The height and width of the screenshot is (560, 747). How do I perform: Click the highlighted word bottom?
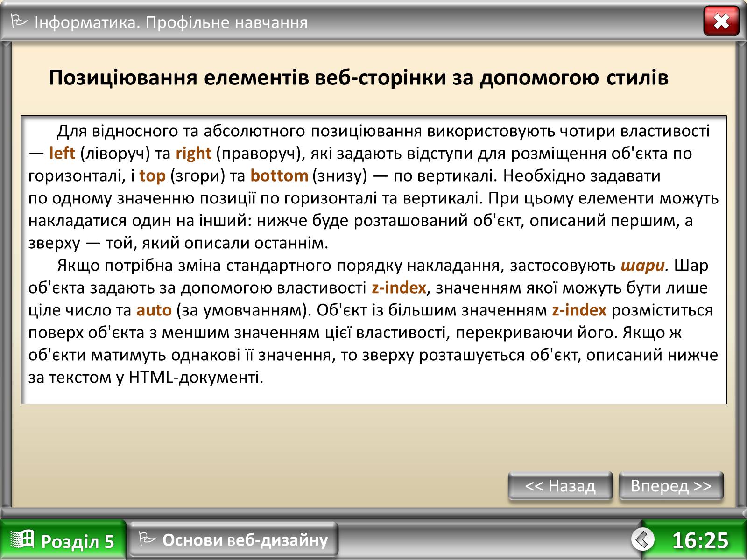coord(279,176)
